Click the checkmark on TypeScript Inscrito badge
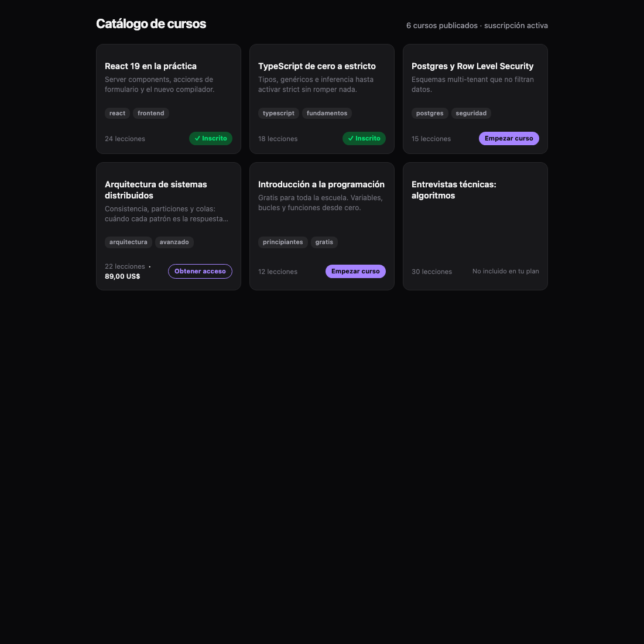Viewport: 644px width, 644px height. [x=351, y=138]
